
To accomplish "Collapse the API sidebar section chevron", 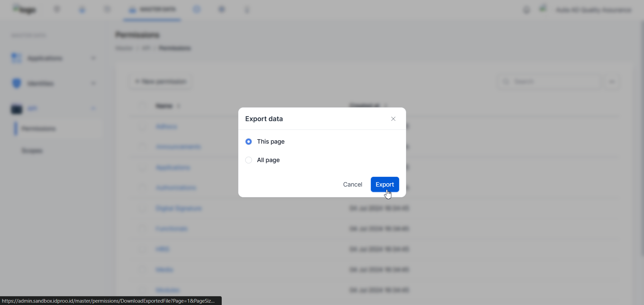I will (x=93, y=108).
